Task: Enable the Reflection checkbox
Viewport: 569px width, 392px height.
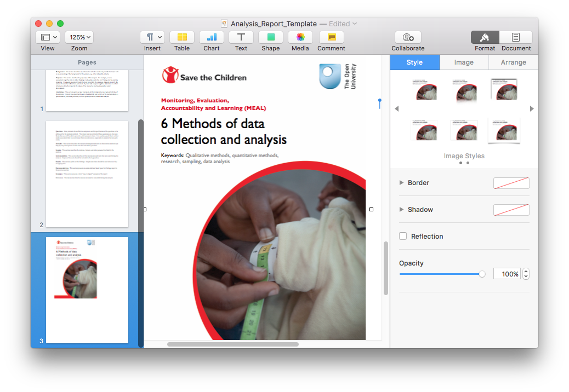Action: [x=403, y=236]
